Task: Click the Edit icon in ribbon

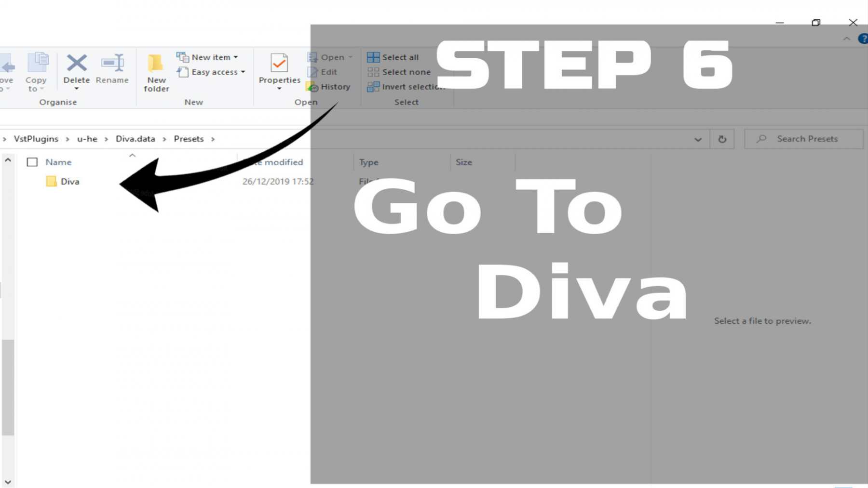Action: pos(312,72)
